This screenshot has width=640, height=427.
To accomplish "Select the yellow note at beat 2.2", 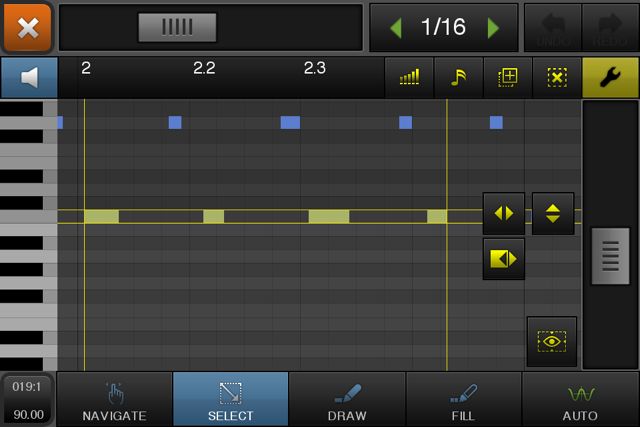I will tap(213, 216).
